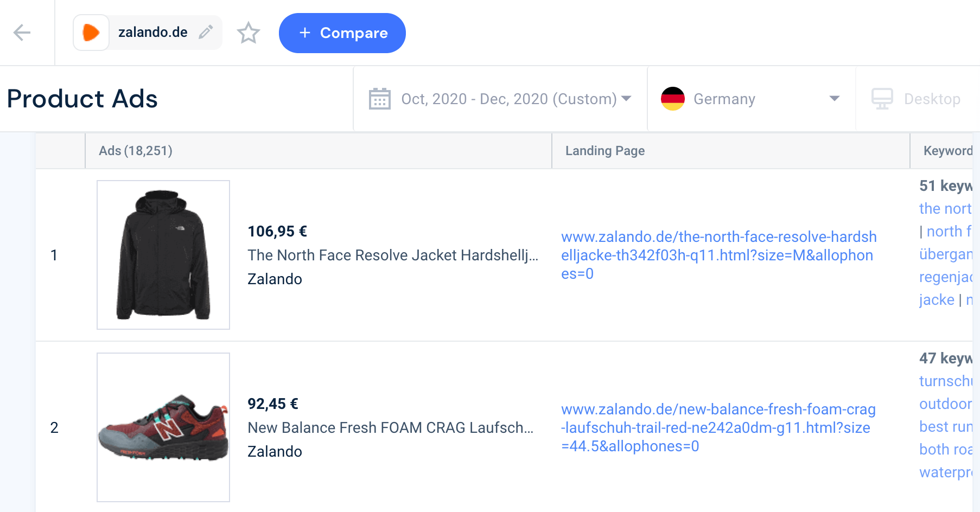Click the 'übergan' keyword link

(x=945, y=254)
